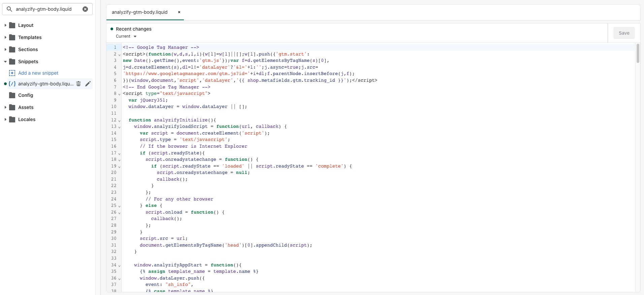
Task: Click the 'End Google Tag Manager' comment
Action: click(x=166, y=87)
